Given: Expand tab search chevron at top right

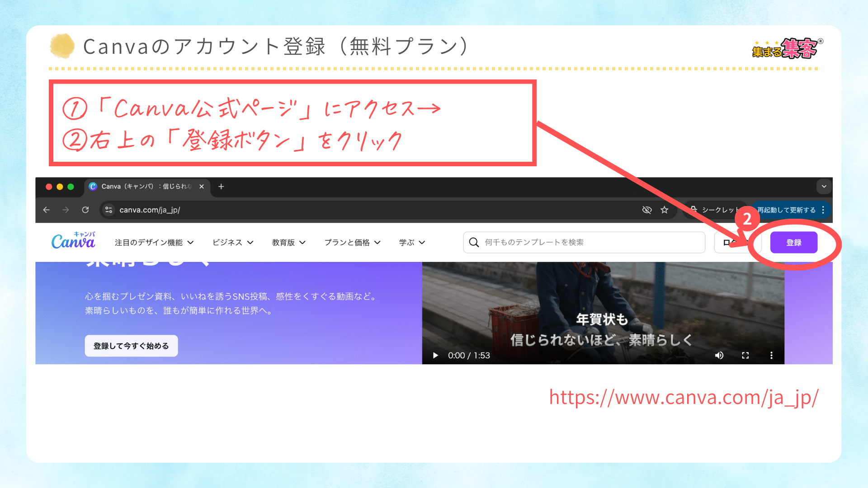Looking at the screenshot, I should click(x=824, y=186).
